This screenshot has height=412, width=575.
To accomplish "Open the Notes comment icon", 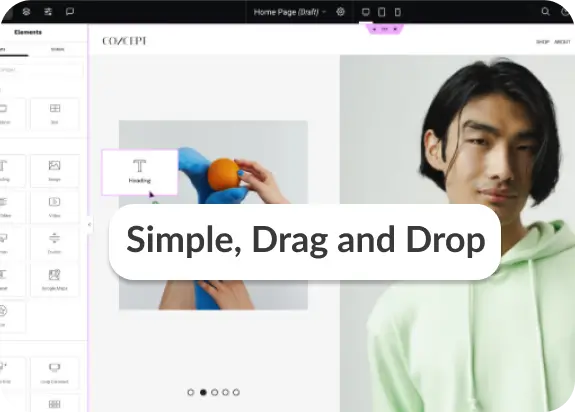I will 70,12.
